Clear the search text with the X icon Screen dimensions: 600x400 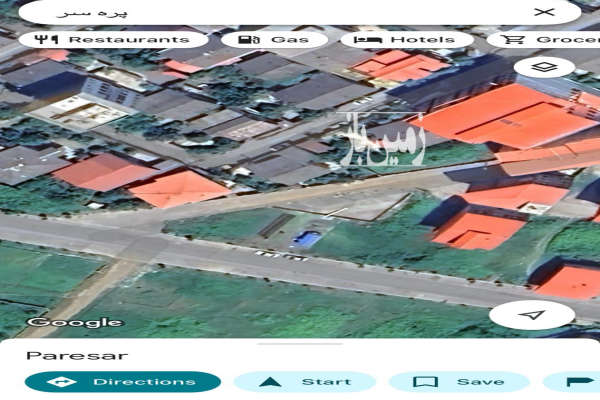click(543, 12)
